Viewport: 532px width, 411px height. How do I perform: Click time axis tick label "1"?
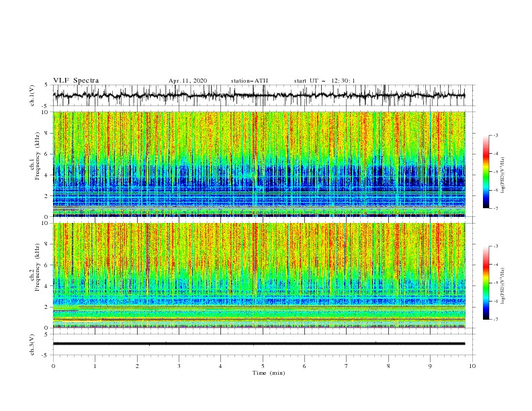95,366
